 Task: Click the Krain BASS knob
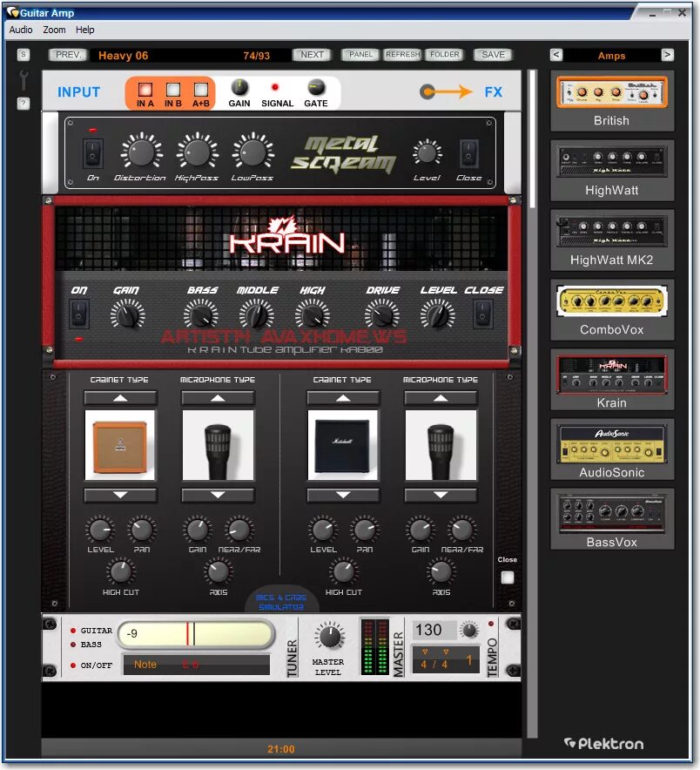tap(201, 314)
